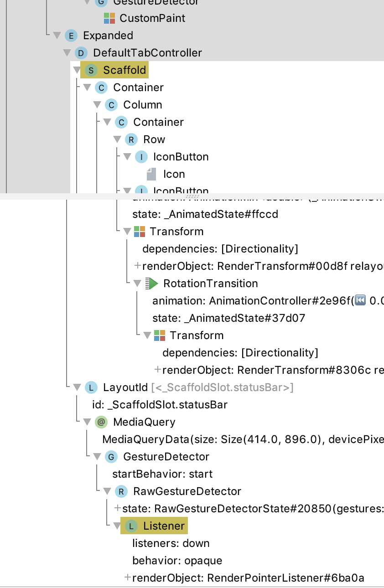Screen dimensions: 384x588
Task: Collapse the arrow of the Container under Scaffold
Action: pyautogui.click(x=87, y=88)
